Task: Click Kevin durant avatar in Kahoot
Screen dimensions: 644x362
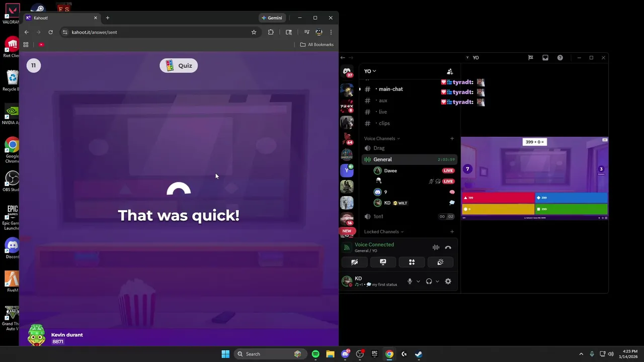Action: [x=36, y=335]
